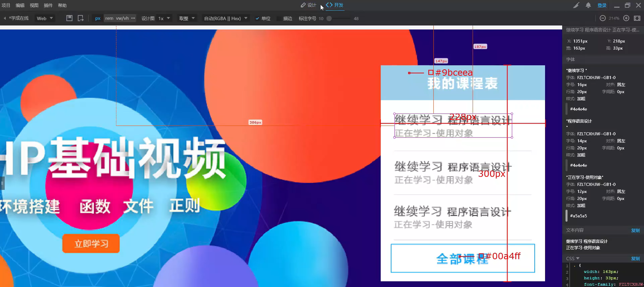Click the 214% zoom percentage value
The height and width of the screenshot is (287, 644).
point(614,18)
